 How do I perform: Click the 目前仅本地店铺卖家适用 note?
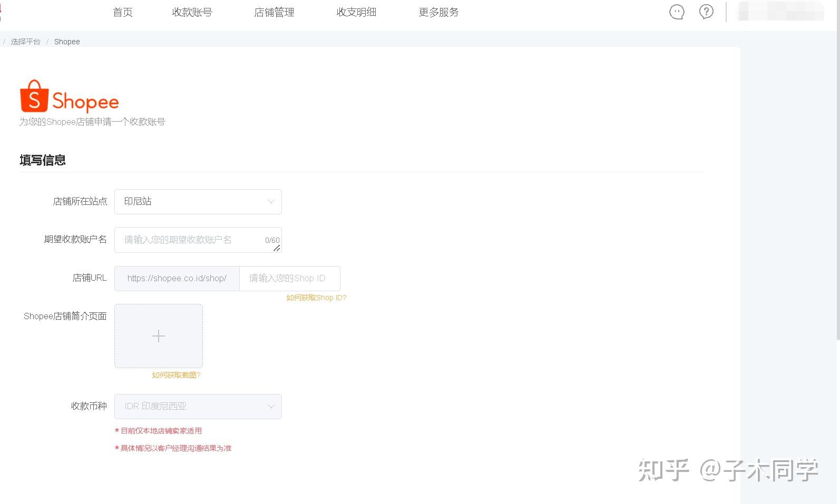click(x=158, y=431)
